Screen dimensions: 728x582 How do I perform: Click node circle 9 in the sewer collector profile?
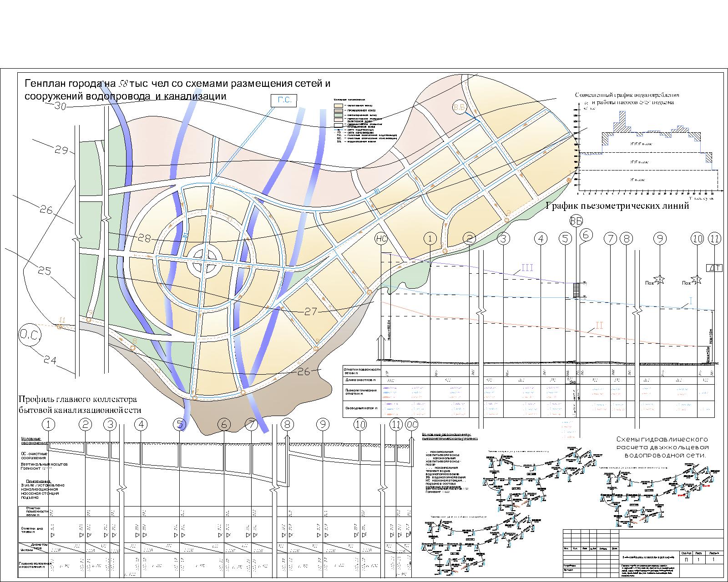[323, 425]
